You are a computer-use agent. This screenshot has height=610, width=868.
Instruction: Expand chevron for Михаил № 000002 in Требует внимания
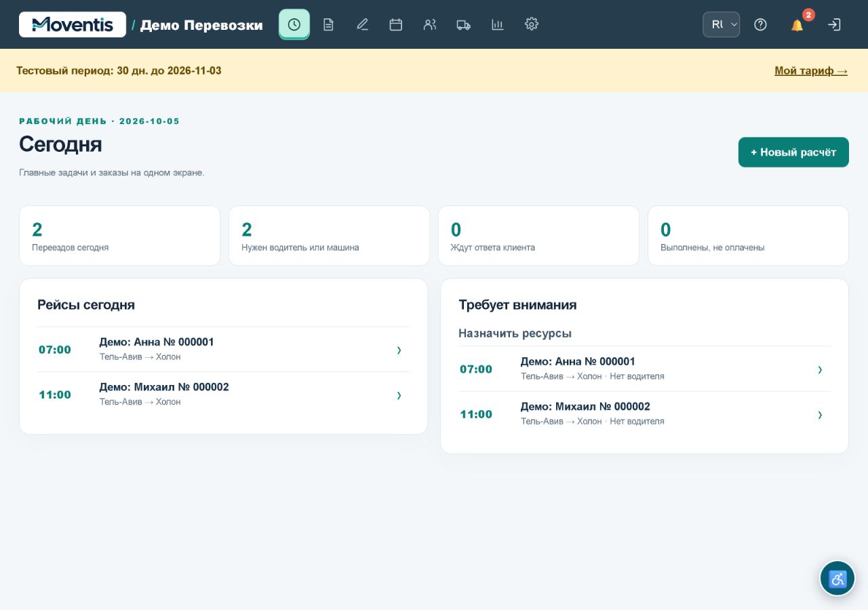tap(820, 415)
